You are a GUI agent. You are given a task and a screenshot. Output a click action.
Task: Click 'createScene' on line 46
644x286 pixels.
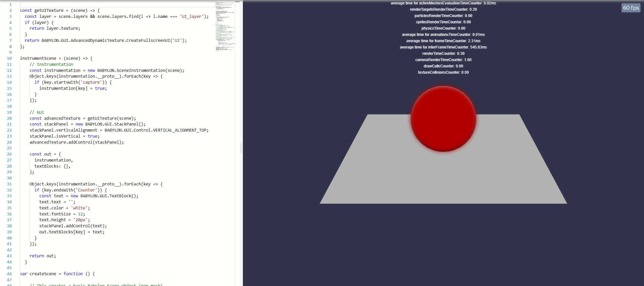[x=43, y=274]
